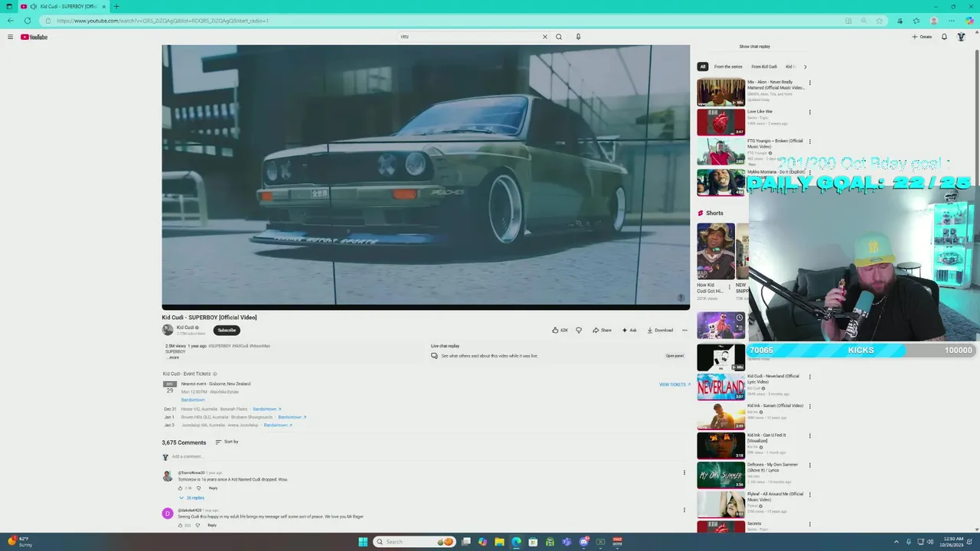Go to YouTube home via logo
The width and height of the screenshot is (980, 551).
pyautogui.click(x=34, y=37)
